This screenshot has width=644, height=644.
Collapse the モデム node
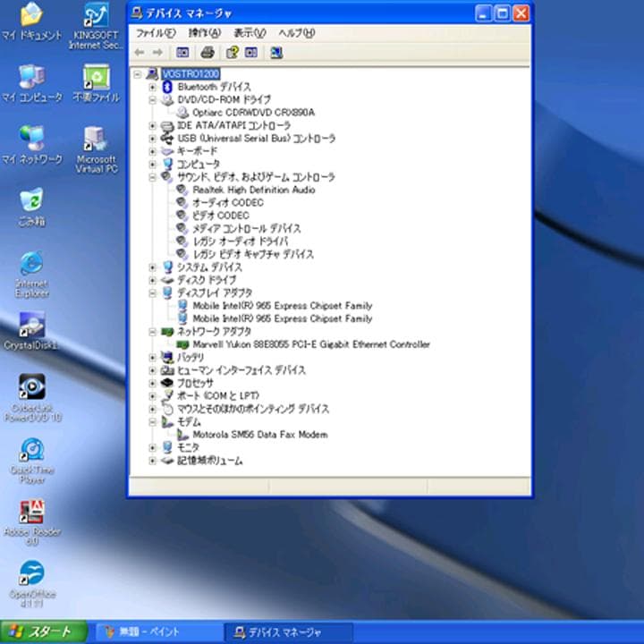coord(152,422)
